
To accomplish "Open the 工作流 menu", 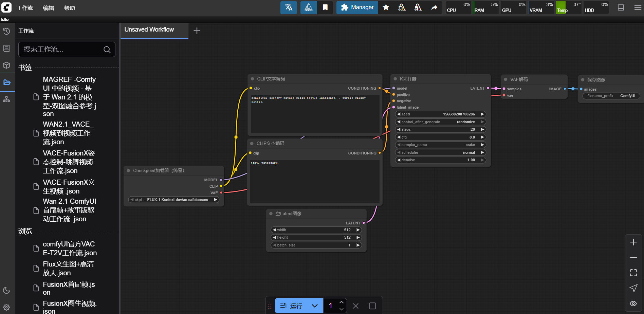I will point(25,8).
